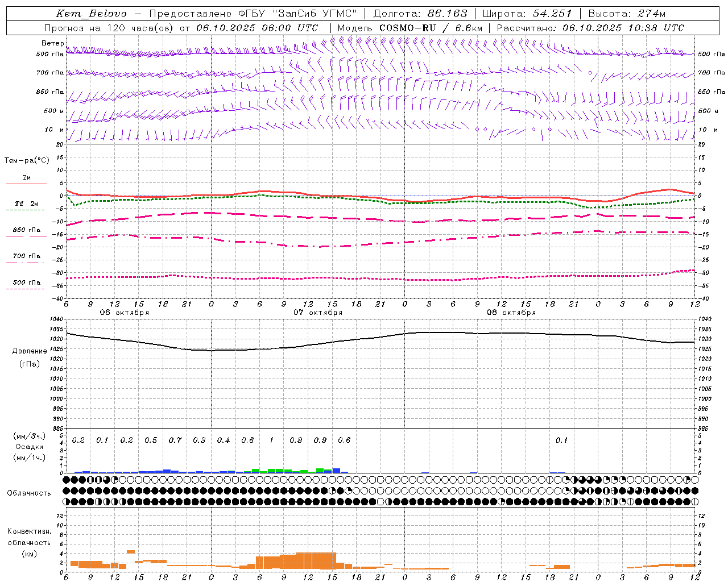
Task: Click the station name Kem_Belovo
Action: click(92, 14)
